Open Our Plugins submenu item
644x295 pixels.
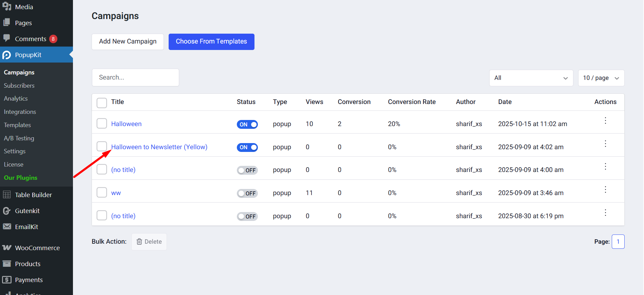(20, 178)
